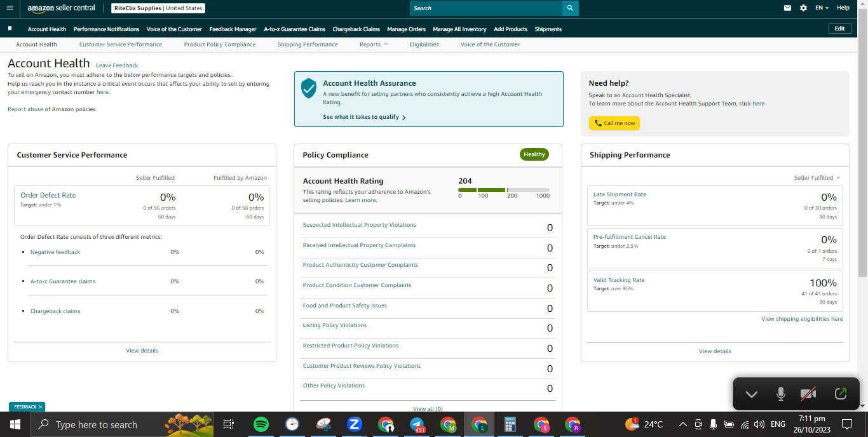Open sub-nav Voice of the Customer tab
The width and height of the screenshot is (868, 437).
pos(490,44)
